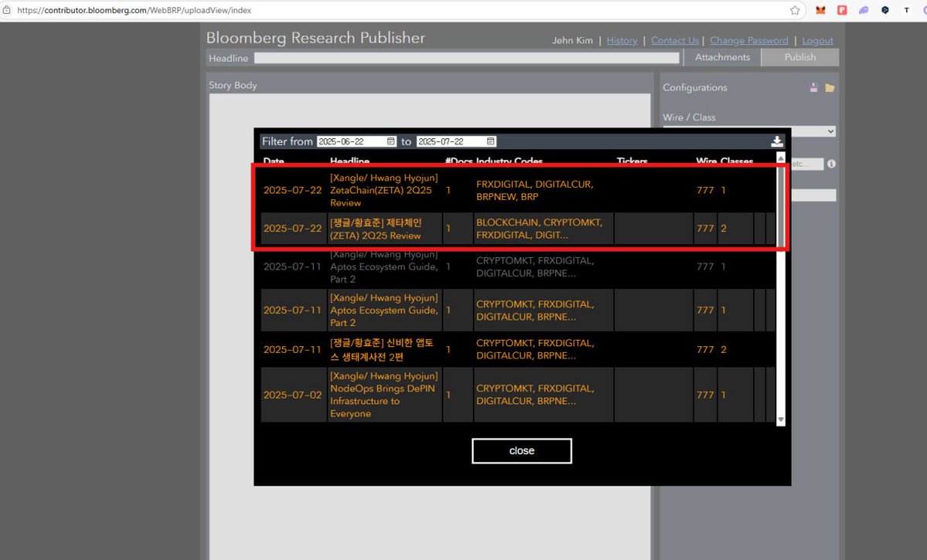927x560 pixels.
Task: Select orange Aptos Ecosystem Guide, Part 2 headline
Action: [384, 311]
